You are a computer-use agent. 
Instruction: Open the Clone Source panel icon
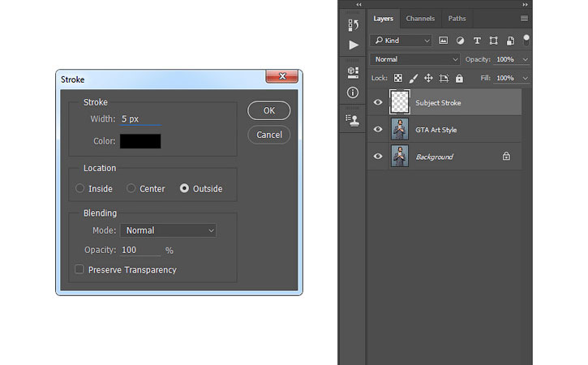353,120
